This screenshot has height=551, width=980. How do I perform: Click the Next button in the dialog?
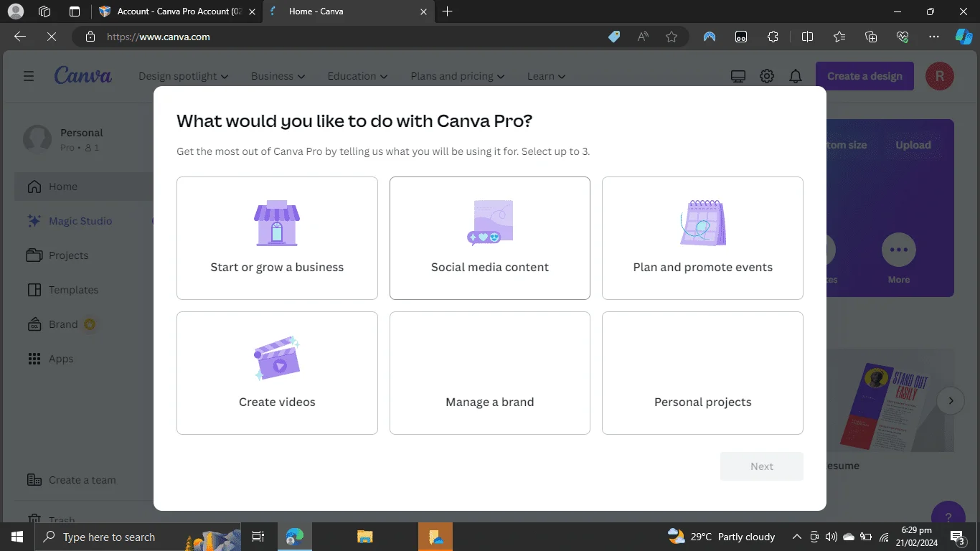[x=762, y=466]
